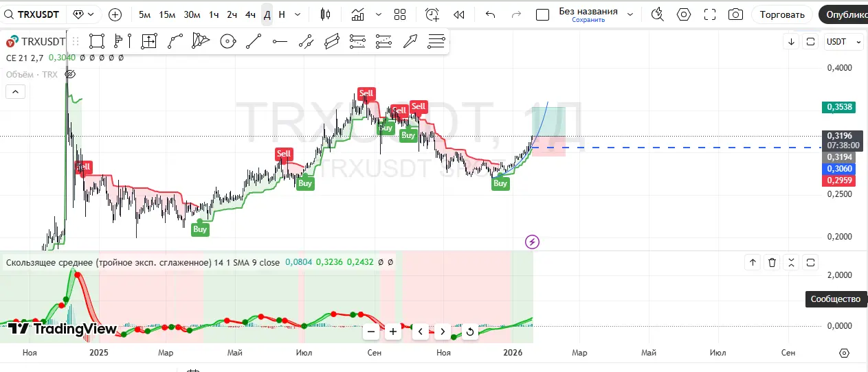This screenshot has height=372, width=868.
Task: Select rectangle drawing tool
Action: click(x=97, y=42)
